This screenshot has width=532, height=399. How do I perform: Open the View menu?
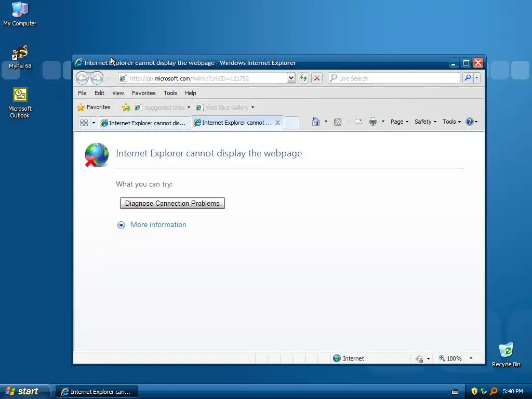coord(118,93)
